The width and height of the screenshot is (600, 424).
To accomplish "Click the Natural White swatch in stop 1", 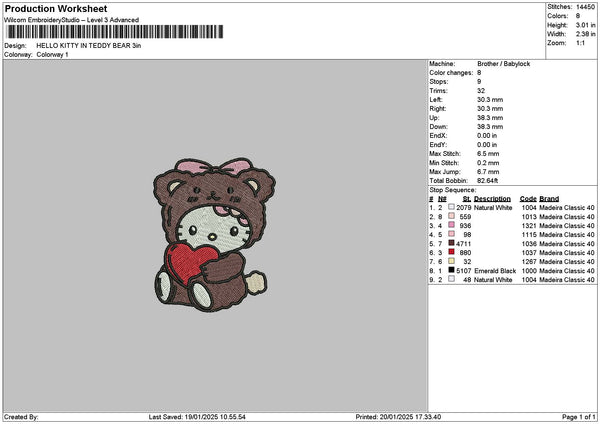I will click(x=452, y=207).
